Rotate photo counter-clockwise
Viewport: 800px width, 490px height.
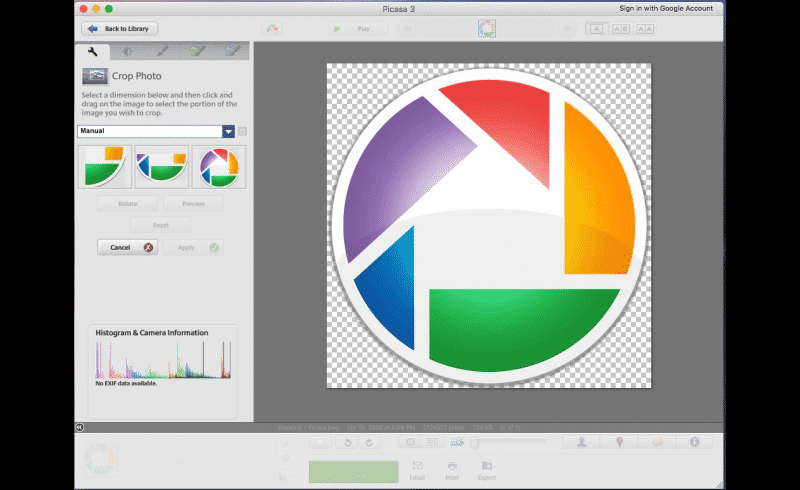point(347,442)
